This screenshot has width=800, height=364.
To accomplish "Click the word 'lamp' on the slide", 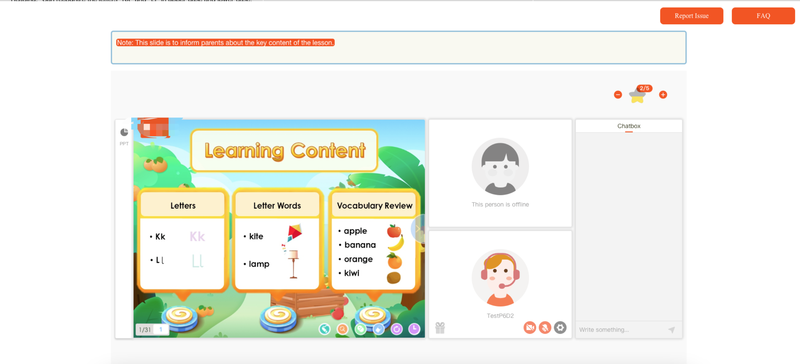I will 259,264.
